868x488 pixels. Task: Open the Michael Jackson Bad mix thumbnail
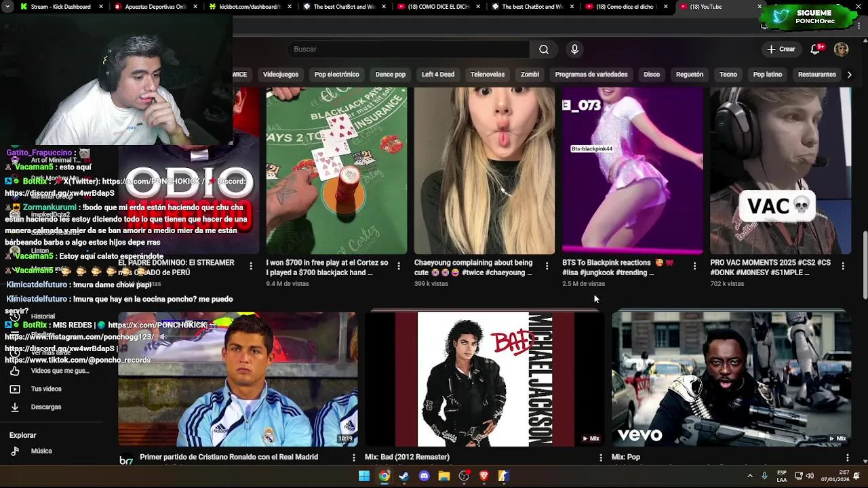pyautogui.click(x=484, y=379)
